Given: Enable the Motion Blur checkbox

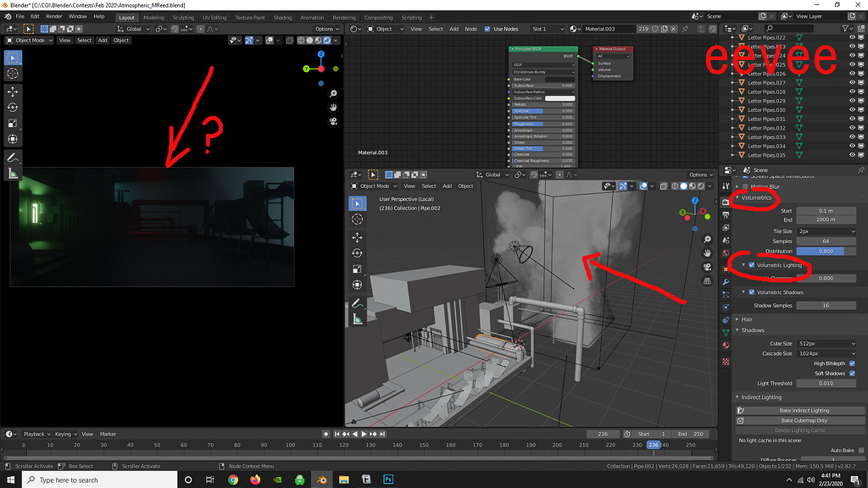Looking at the screenshot, I should click(745, 187).
